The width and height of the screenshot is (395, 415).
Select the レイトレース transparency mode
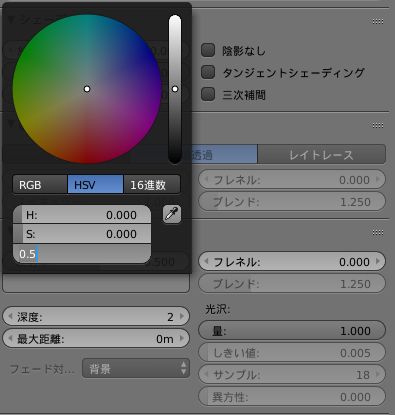click(321, 154)
